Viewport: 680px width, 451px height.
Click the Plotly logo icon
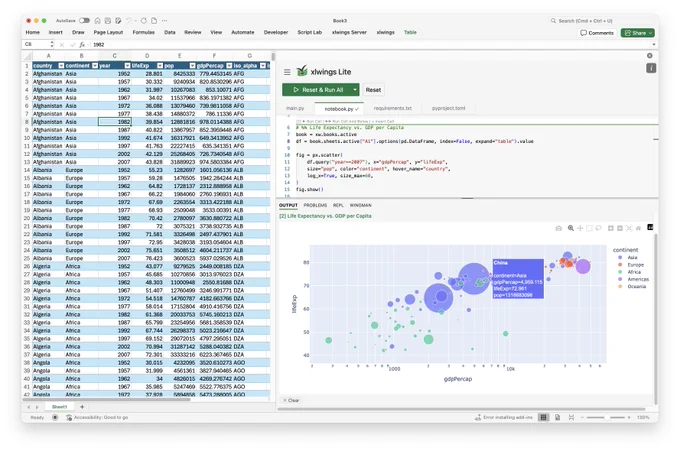[x=650, y=227]
